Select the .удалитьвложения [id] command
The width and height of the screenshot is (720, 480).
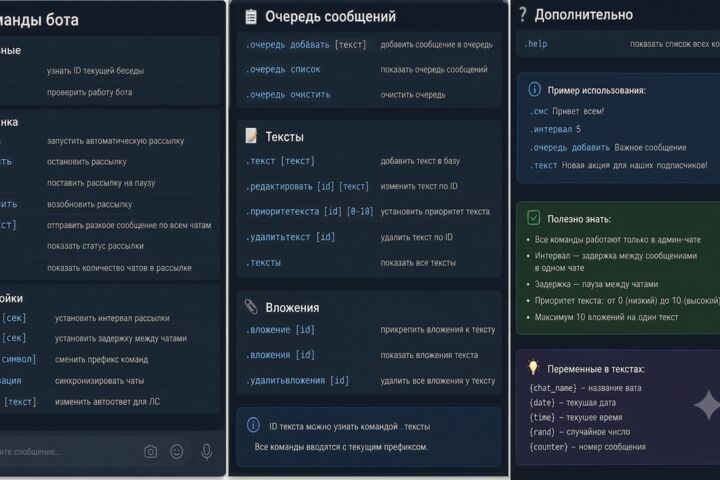[x=297, y=381]
